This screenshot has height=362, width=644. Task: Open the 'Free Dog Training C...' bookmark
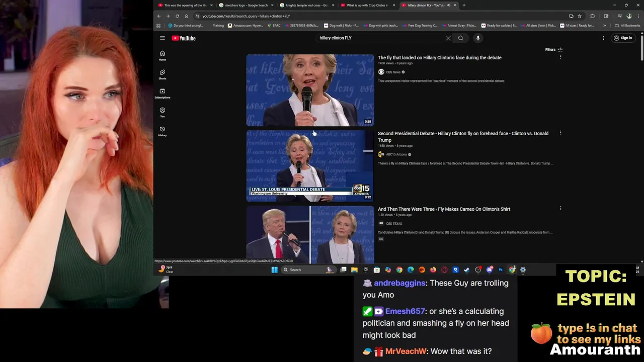(x=420, y=26)
